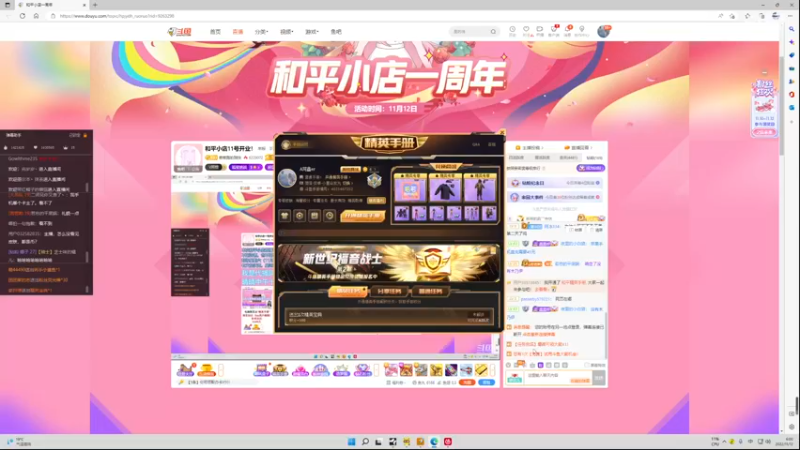Go to browser home button
800x450 pixels.
tap(36, 16)
